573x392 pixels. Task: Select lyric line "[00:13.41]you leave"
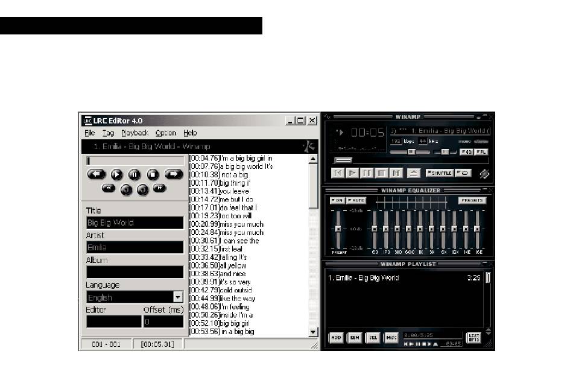point(220,191)
